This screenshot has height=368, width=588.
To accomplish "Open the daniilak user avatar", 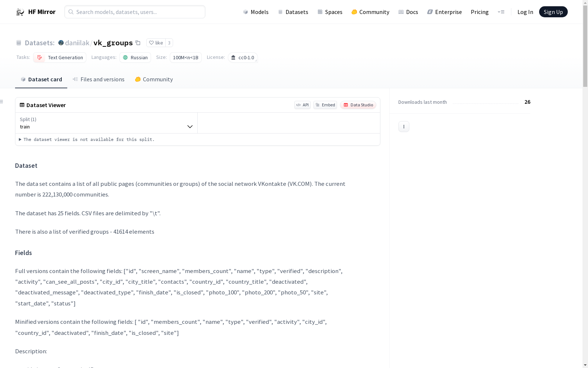I will click(61, 43).
